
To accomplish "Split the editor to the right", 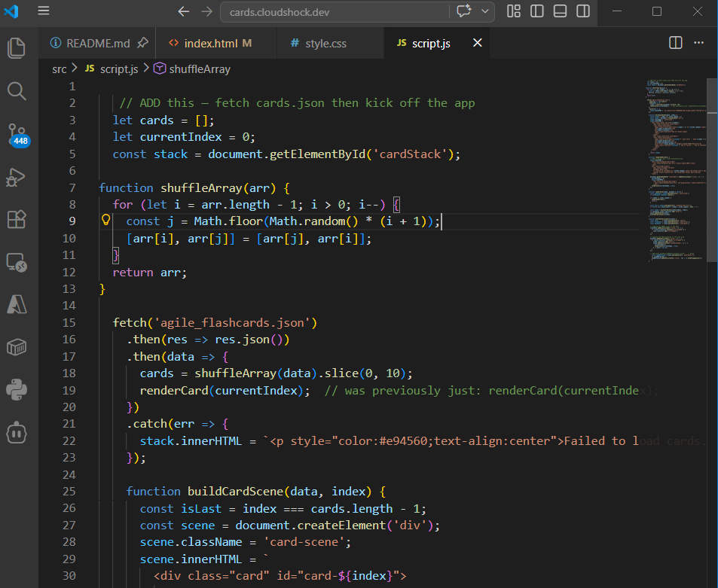I will point(675,43).
